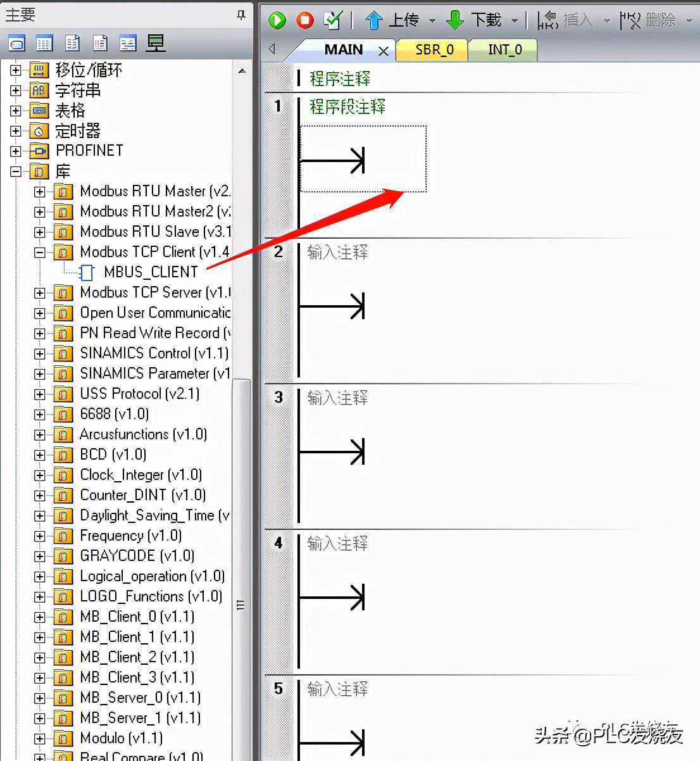
Task: Close the MAIN tab
Action: tap(383, 51)
